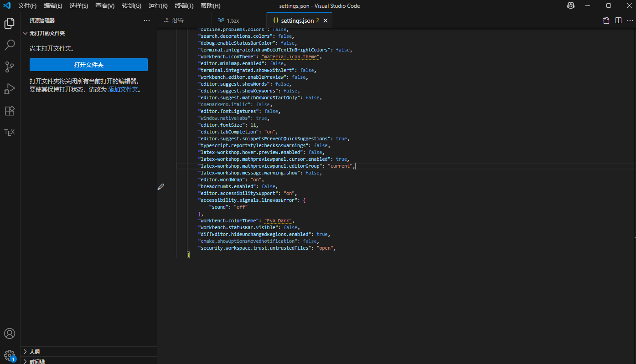Image resolution: width=636 pixels, height=364 pixels.
Task: Click the "diffEditor.hideUnchangedRegions.enabled" key
Action: [x=255, y=235]
